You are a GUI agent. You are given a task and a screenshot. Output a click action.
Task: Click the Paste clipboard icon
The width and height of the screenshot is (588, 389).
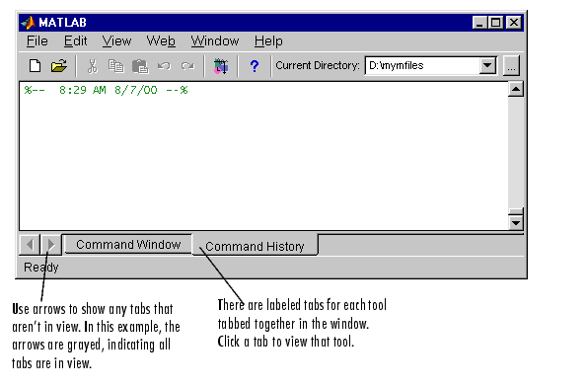(x=140, y=66)
